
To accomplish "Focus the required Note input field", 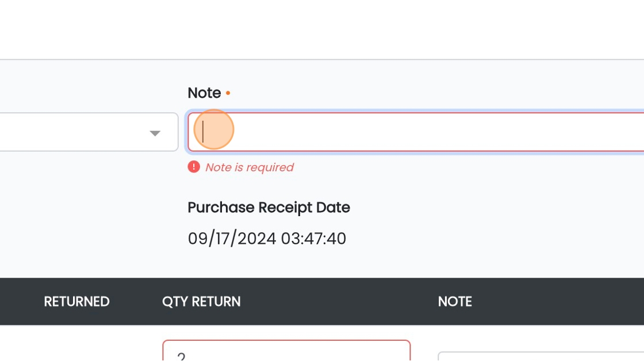I will coord(416,132).
